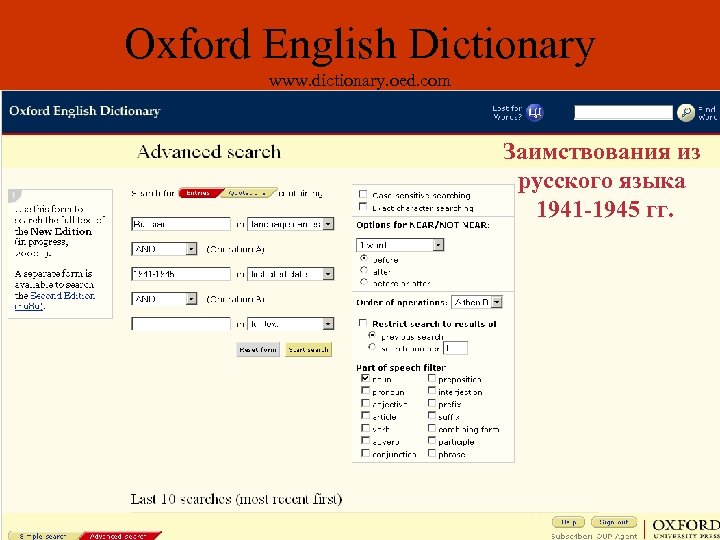720x540 pixels.
Task: Enable Case-sensitive searching checkbox
Action: 363,195
